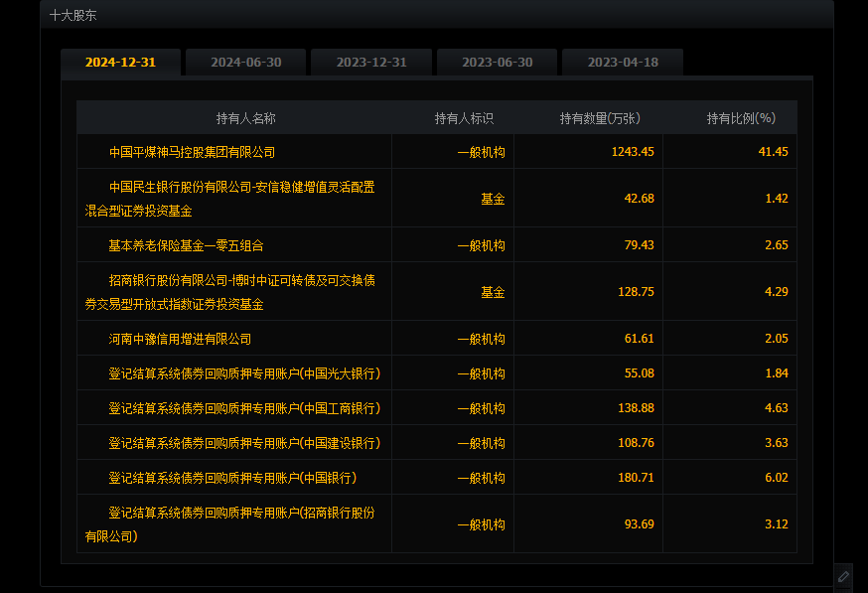
Task: Select the 招商银行股份有限公司 pledge account name
Action: [x=229, y=524]
